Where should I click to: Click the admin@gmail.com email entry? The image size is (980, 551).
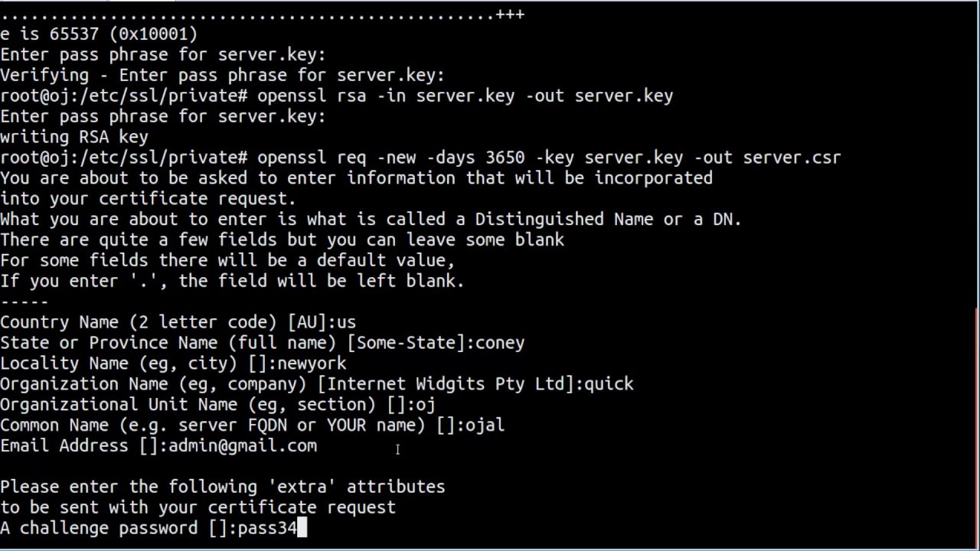click(243, 445)
